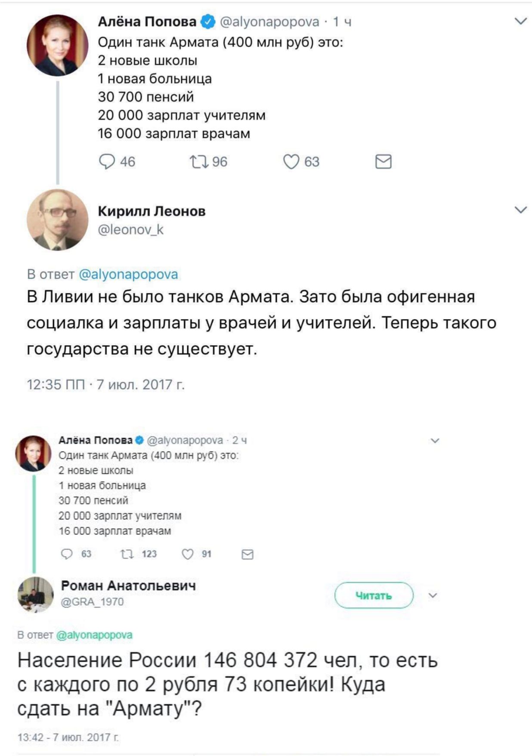Click Кирилл Леонов's avatar photo
The height and width of the screenshot is (756, 532).
(57, 220)
